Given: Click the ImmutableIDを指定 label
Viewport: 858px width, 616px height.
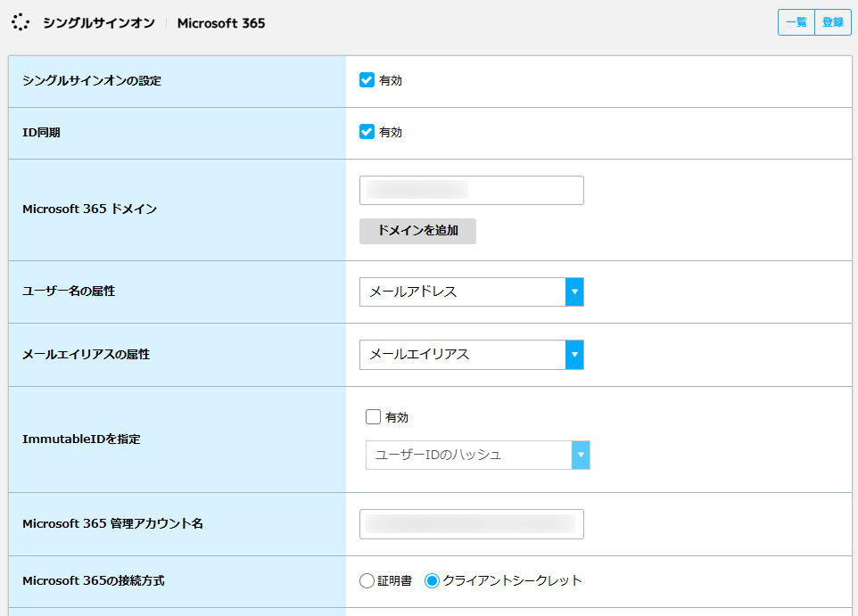Looking at the screenshot, I should click(81, 439).
